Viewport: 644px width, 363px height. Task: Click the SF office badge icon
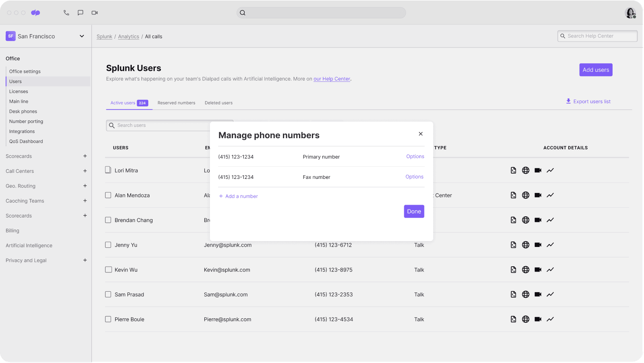click(x=10, y=36)
